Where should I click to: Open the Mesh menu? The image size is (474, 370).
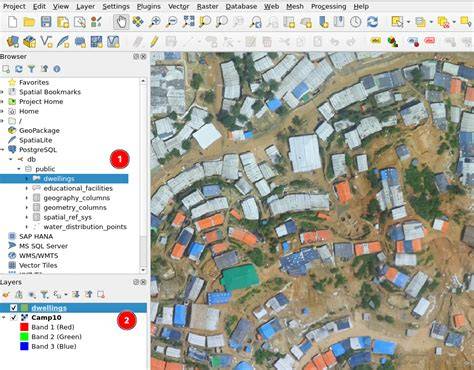[x=295, y=6]
